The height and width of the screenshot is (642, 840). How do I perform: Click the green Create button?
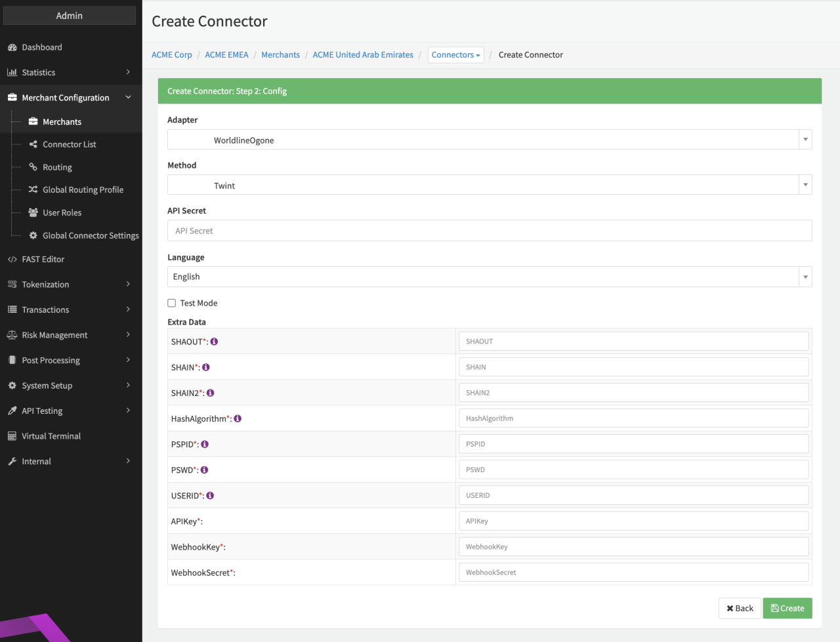787,609
